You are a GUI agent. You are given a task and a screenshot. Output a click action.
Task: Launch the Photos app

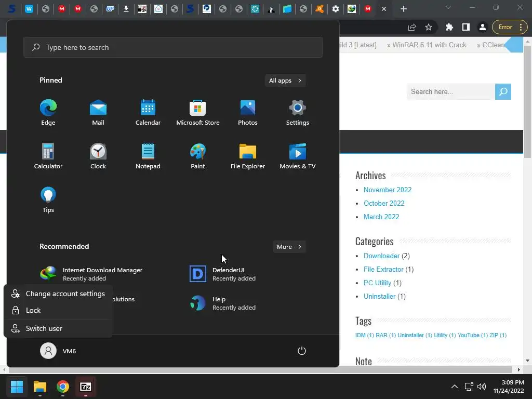coord(248,112)
